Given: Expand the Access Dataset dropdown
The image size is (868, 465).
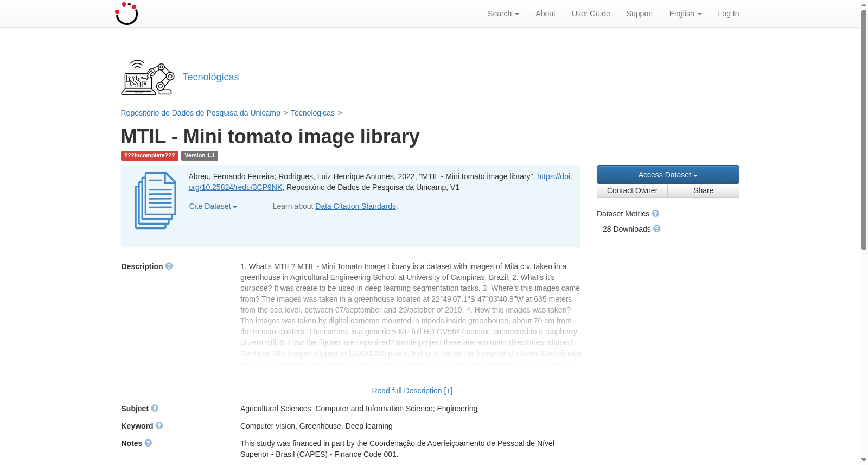Looking at the screenshot, I should pyautogui.click(x=668, y=175).
